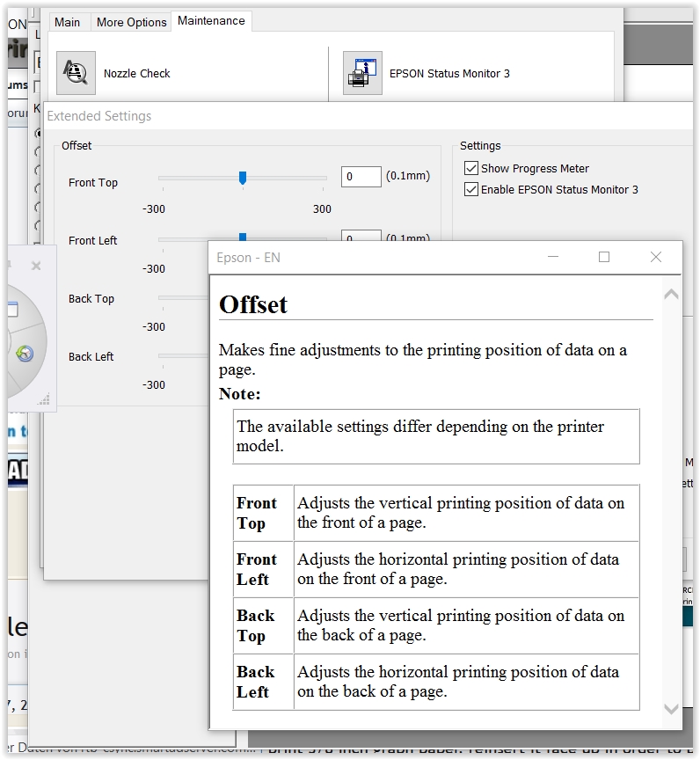Focus the Front Top offset value field
Viewport: 700px width, 760px height.
coord(361,176)
